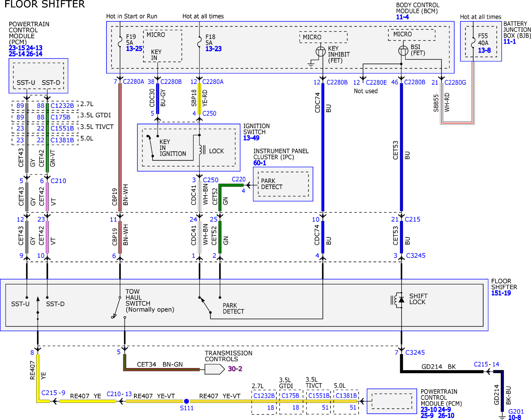
Task: Click the C210-13 connector label
Action: coord(119,394)
